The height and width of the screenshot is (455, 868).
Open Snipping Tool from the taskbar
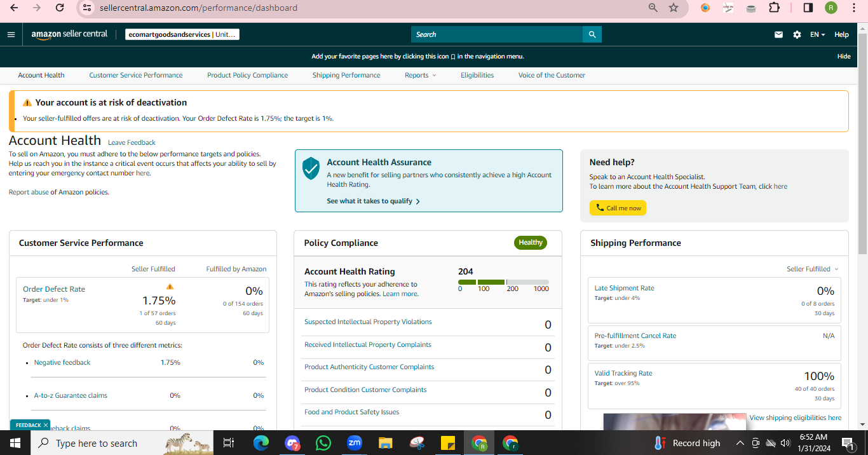[x=417, y=443]
